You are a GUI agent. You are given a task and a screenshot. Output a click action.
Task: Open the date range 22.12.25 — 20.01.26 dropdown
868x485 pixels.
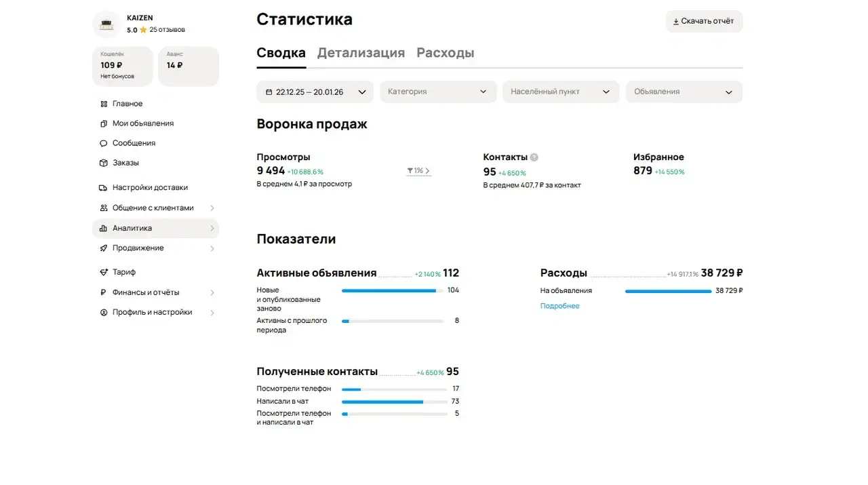pyautogui.click(x=315, y=92)
